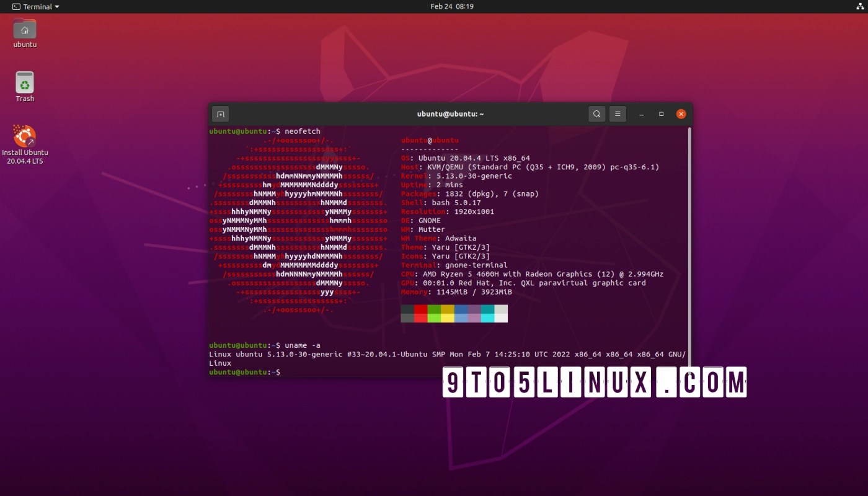Click the uname -a command text
This screenshot has height=496, width=868.
pyautogui.click(x=303, y=345)
